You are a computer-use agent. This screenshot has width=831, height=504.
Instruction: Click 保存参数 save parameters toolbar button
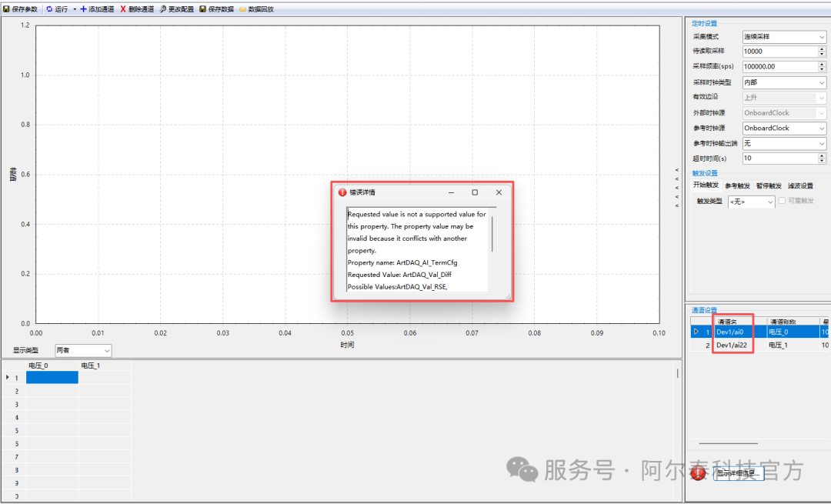[21, 9]
